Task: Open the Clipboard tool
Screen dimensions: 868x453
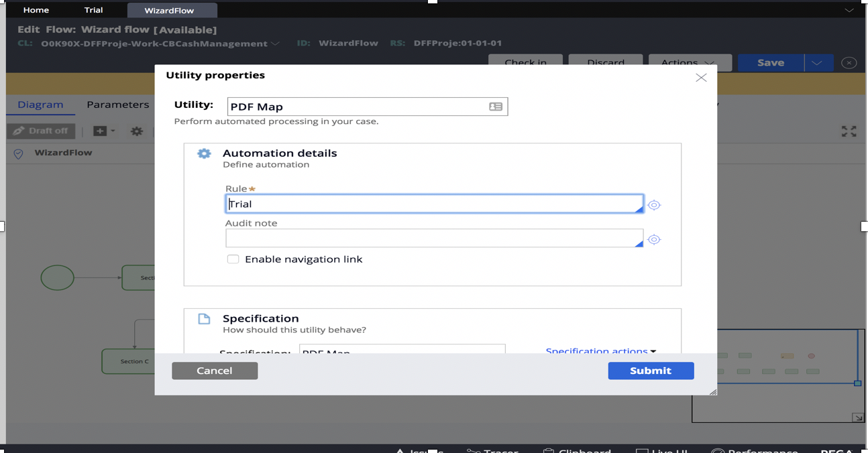Action: tap(576, 451)
